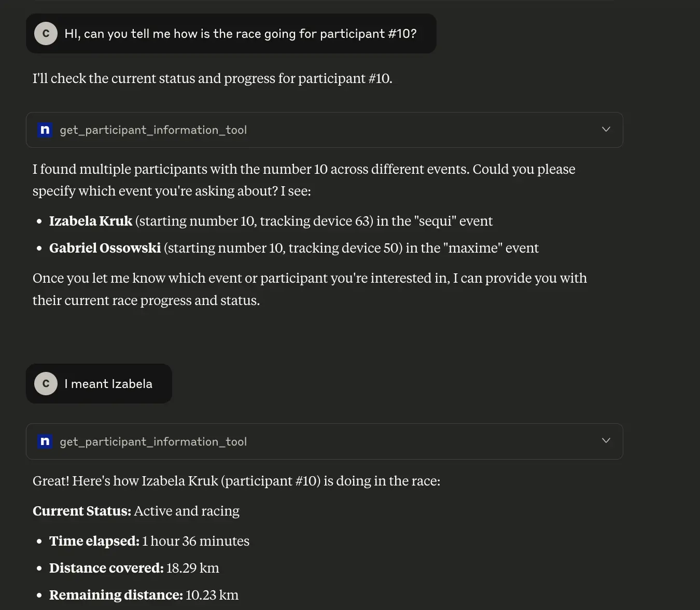Expand the first get_participant_information_tool chevron
This screenshot has width=700, height=610.
[x=606, y=129]
